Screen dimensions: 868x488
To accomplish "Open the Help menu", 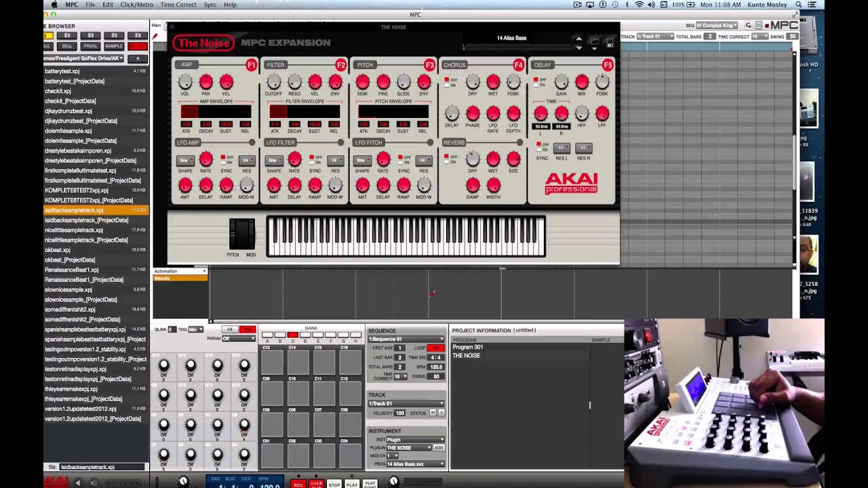I will tap(231, 5).
